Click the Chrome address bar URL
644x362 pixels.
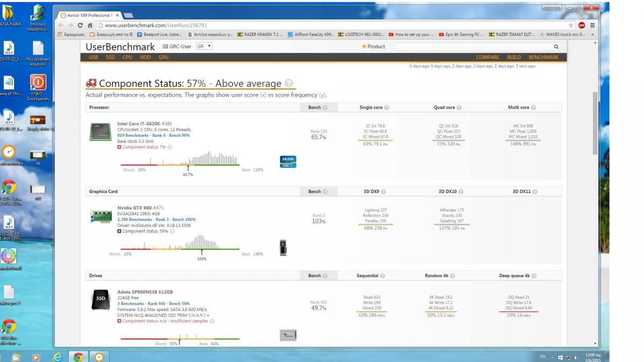point(156,25)
